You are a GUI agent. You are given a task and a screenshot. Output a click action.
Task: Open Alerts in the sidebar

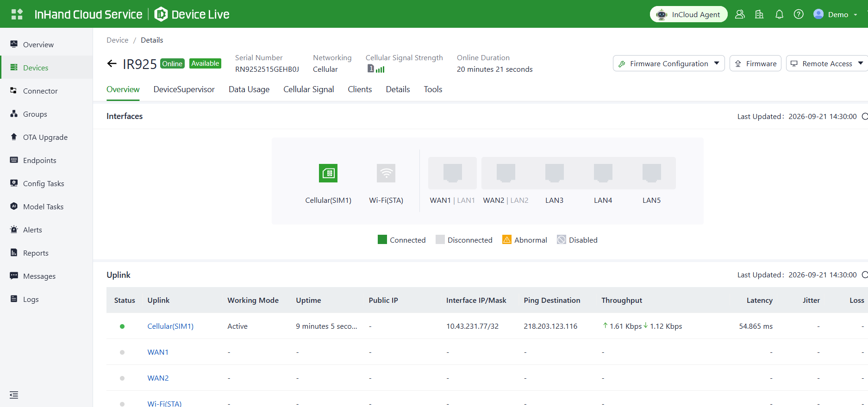click(x=46, y=230)
